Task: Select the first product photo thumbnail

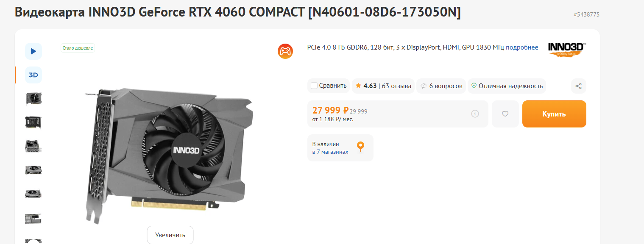Action: click(x=33, y=99)
